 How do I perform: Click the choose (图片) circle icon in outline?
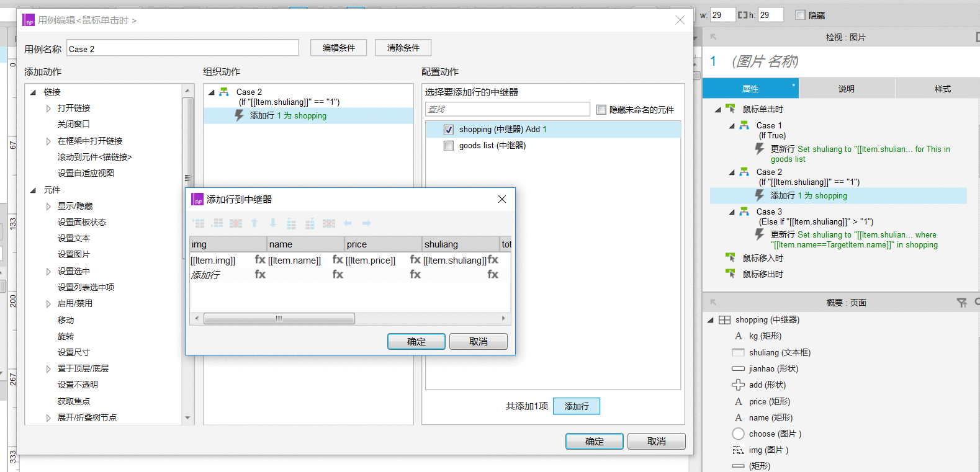point(738,434)
